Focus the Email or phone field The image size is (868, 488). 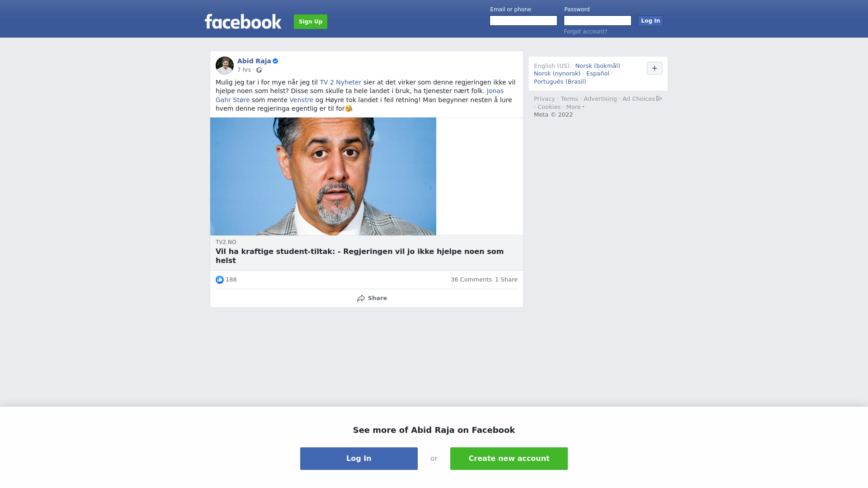pos(524,21)
